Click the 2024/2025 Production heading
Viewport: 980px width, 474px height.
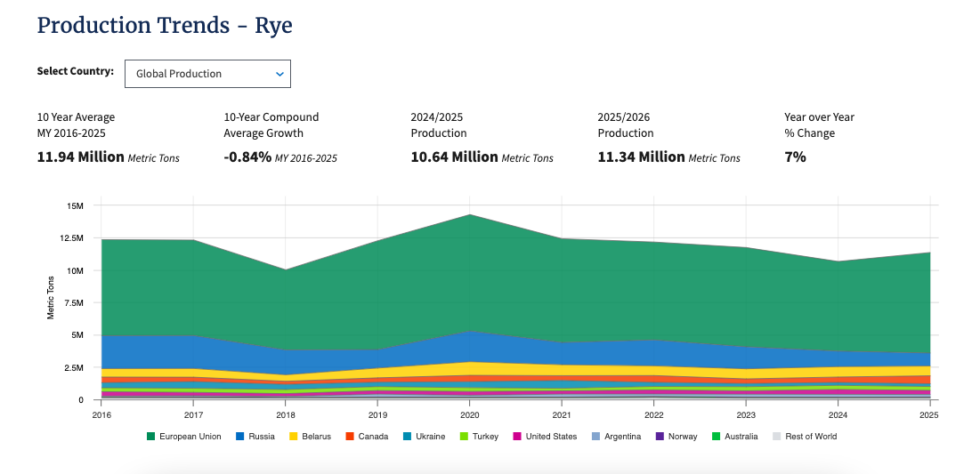(439, 125)
